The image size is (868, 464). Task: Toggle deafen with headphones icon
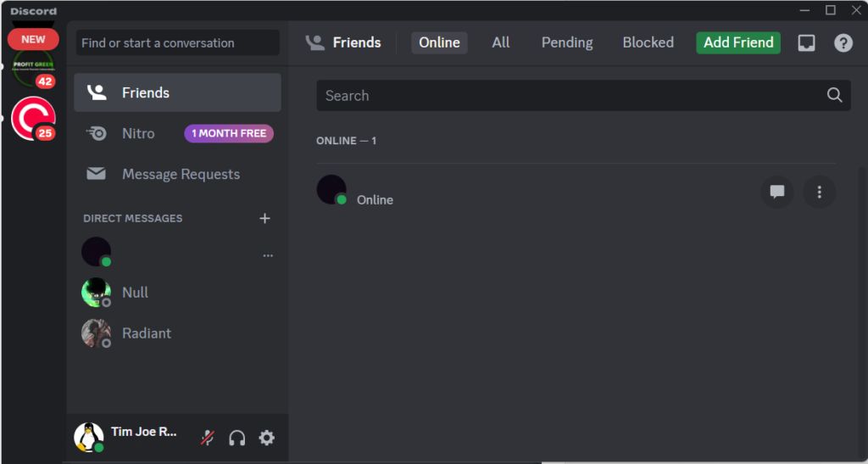click(x=237, y=438)
